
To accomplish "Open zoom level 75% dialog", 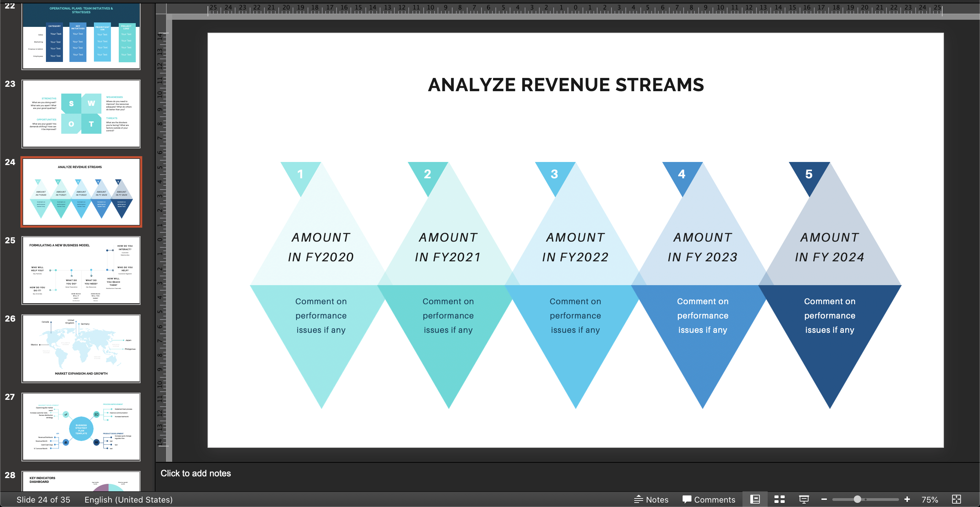I will [x=930, y=500].
